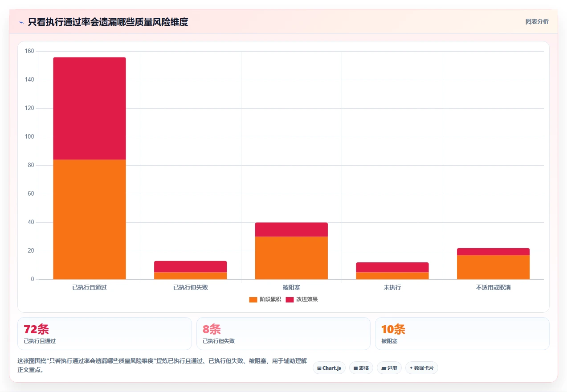Click the orange segment of 被阻塞 bar
Viewport: 567px width, 392px height.
click(x=291, y=258)
